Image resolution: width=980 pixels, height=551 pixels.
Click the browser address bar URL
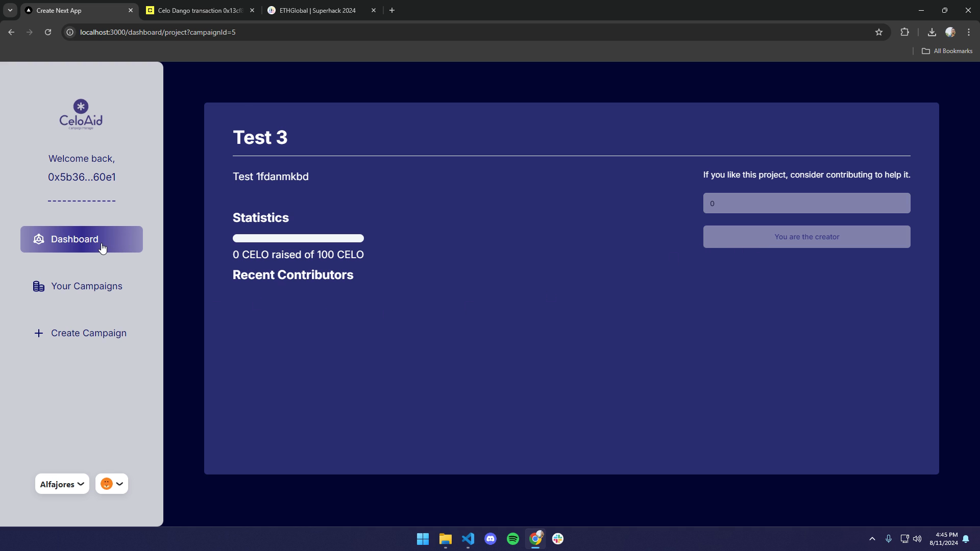(x=158, y=32)
